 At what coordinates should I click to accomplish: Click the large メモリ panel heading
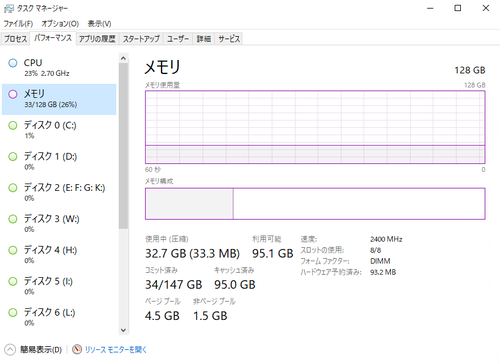coord(162,67)
